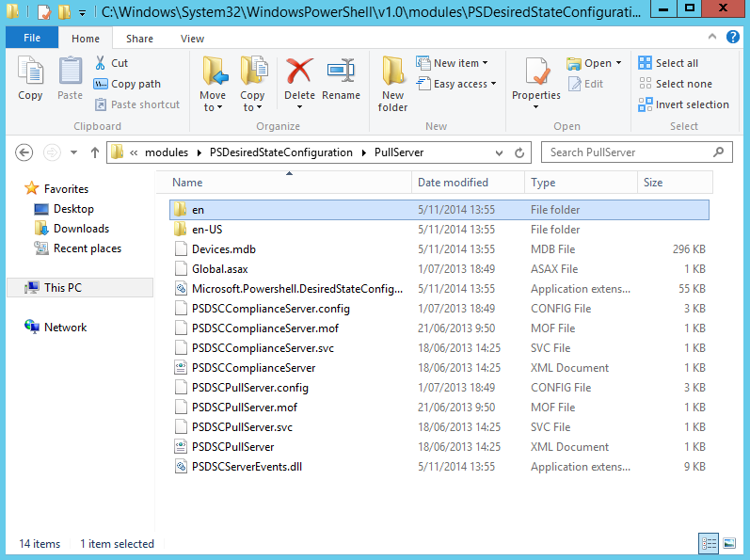Screen dimensions: 750x560
Task: Select PSDSCComplianceServer.mof file
Action: pyautogui.click(x=439, y=328)
